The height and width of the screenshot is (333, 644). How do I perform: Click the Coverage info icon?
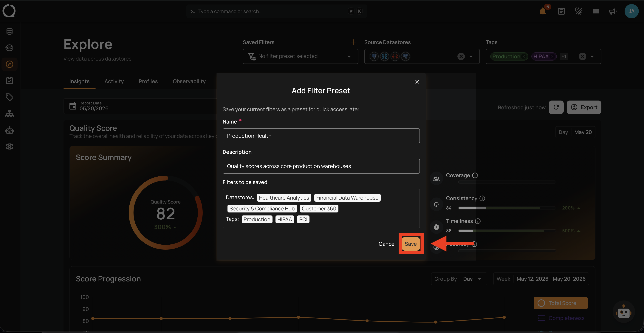pyautogui.click(x=475, y=175)
